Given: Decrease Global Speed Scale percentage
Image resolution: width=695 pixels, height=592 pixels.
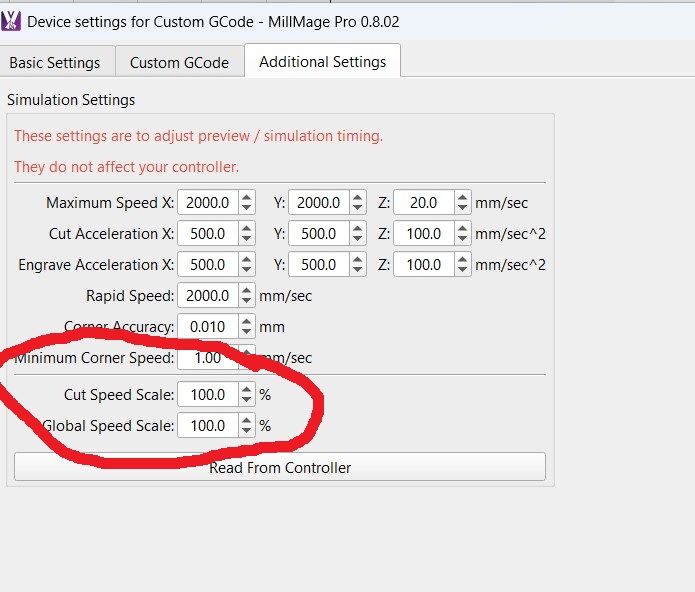Looking at the screenshot, I should 246,431.
